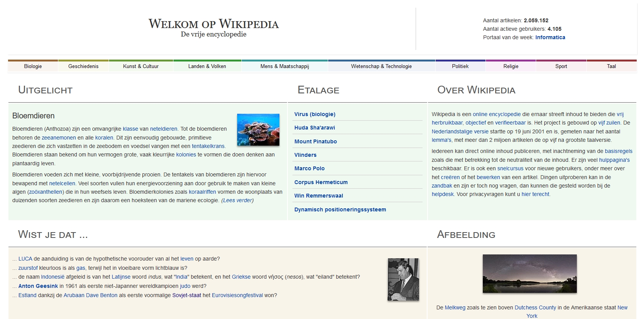Click the coral reef thumbnail image
This screenshot has width=644, height=319.
(x=258, y=130)
